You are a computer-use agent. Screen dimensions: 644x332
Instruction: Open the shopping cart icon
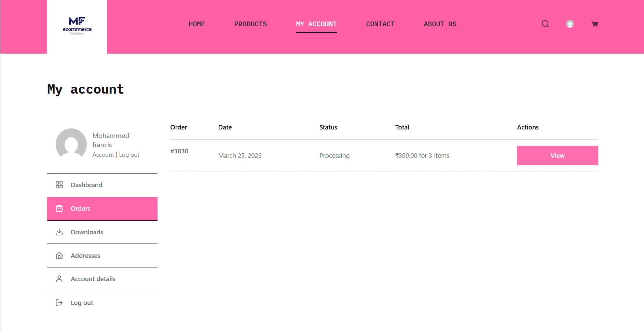click(x=594, y=24)
